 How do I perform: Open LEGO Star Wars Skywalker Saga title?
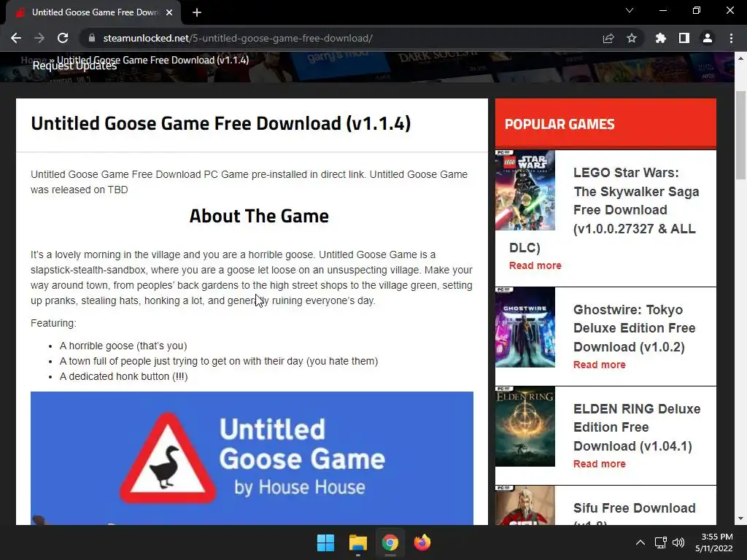click(x=636, y=210)
